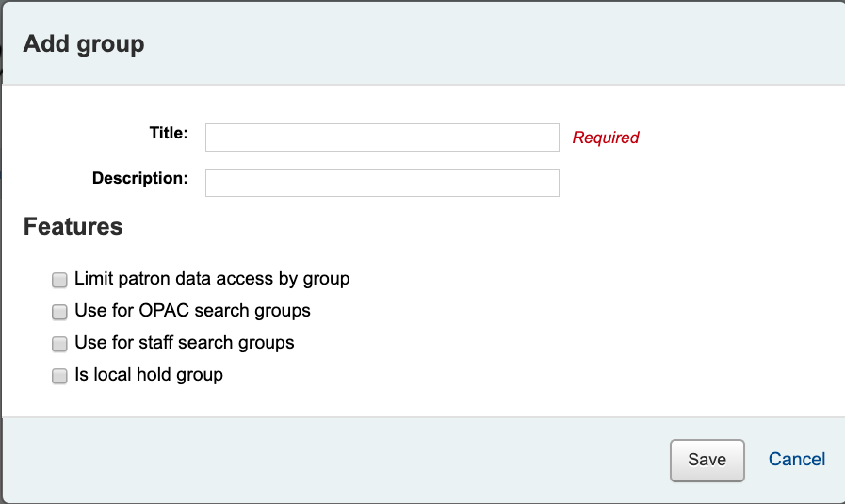Click the "Use for staff search groups" label text
The width and height of the screenshot is (845, 504).
pos(185,343)
